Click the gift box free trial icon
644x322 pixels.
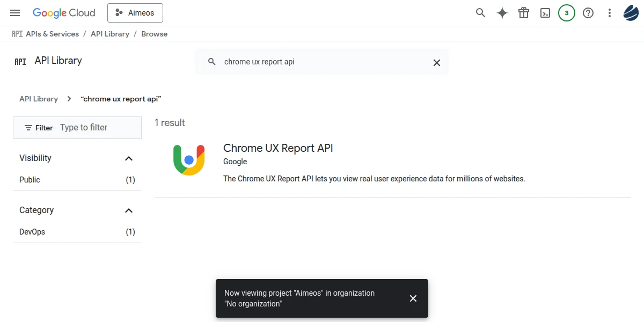(x=524, y=13)
